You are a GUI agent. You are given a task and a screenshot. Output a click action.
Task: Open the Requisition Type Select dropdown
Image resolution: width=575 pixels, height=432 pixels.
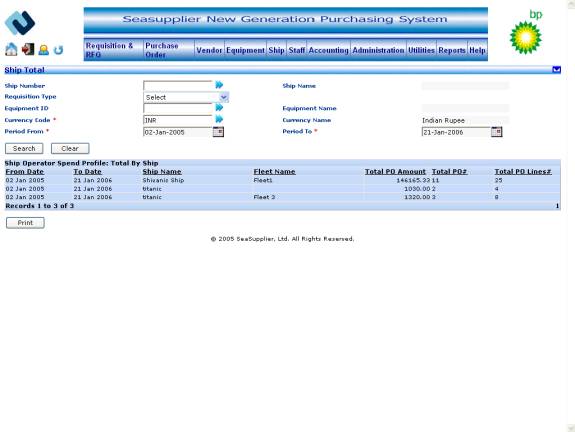(x=186, y=97)
